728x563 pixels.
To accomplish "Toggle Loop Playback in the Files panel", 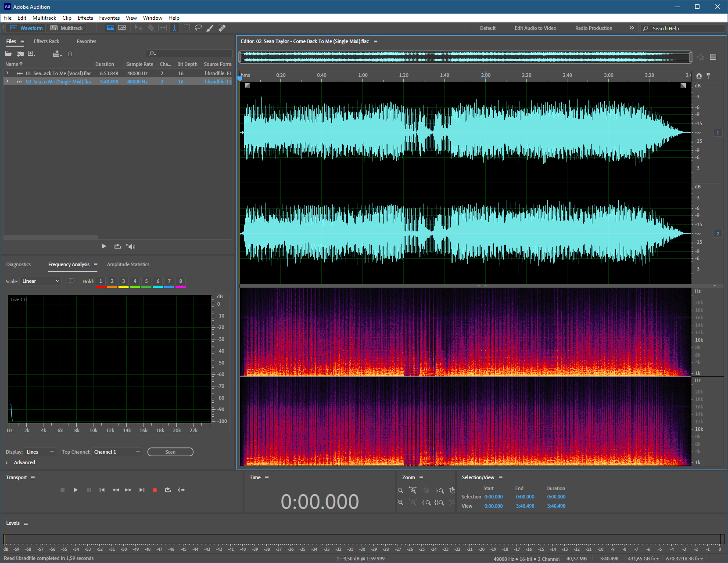I will 118,246.
